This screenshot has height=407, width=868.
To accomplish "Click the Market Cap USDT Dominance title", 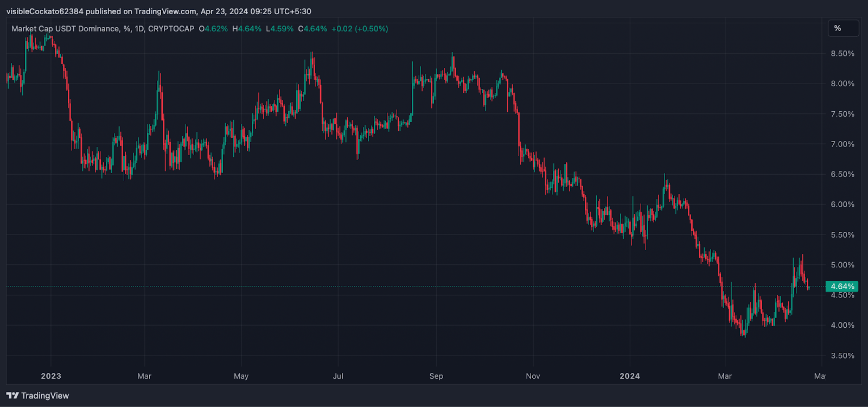I will (x=65, y=29).
